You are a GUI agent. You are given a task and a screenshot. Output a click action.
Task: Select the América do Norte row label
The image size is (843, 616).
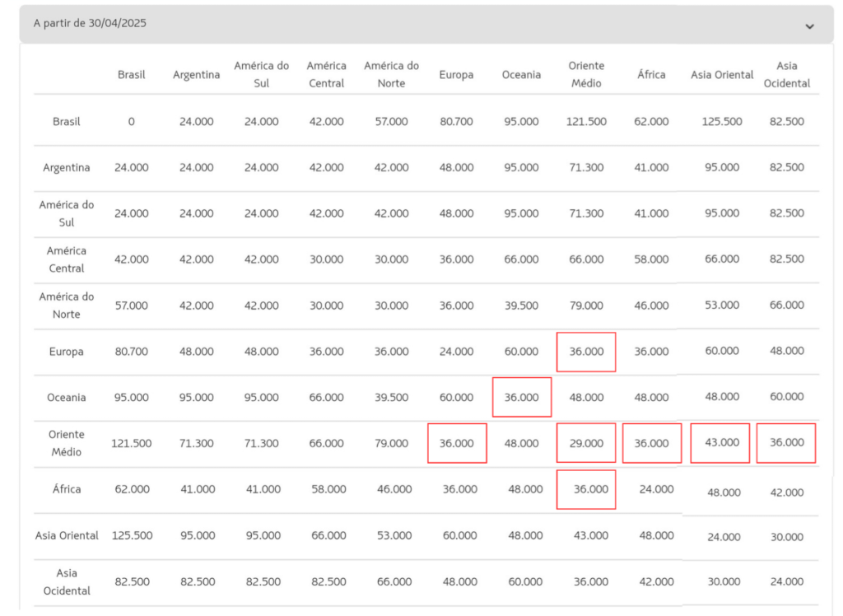point(67,305)
